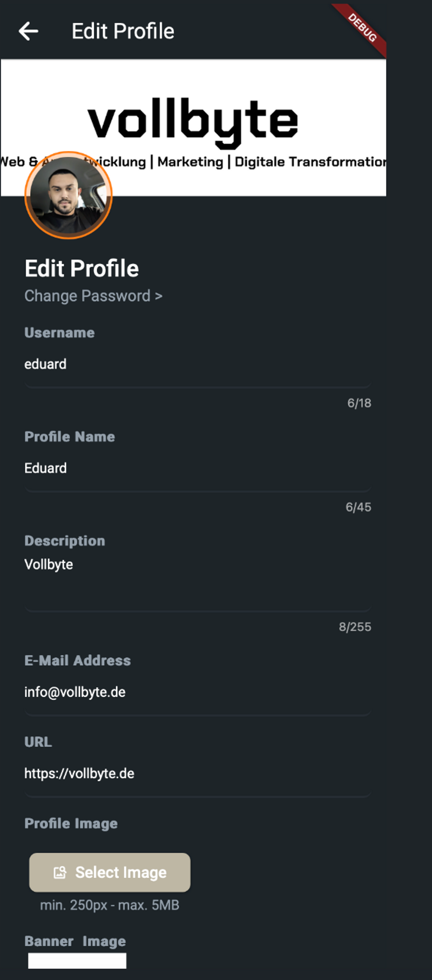Click the large Edit Profile heading
432x980 pixels.
pyautogui.click(x=82, y=269)
